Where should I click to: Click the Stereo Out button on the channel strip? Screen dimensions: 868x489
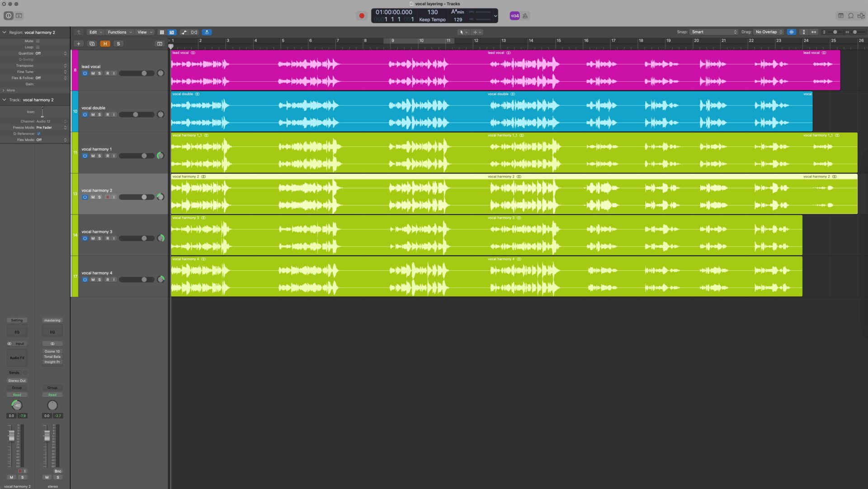[x=17, y=381]
